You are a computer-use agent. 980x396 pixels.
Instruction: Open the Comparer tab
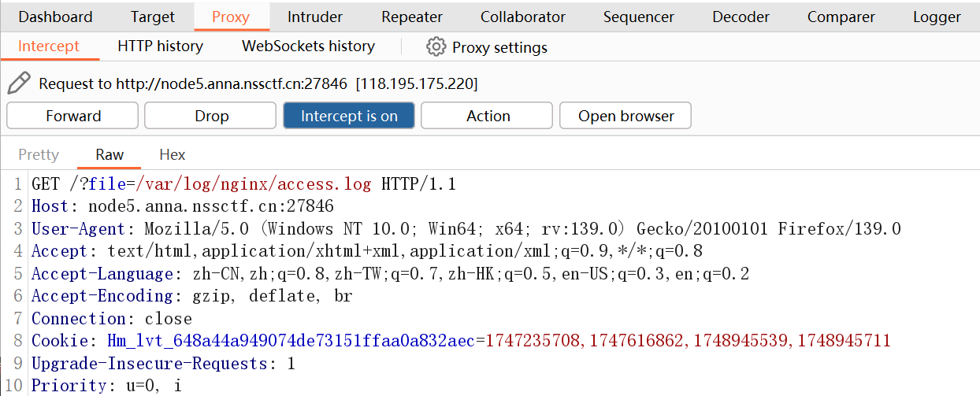[x=841, y=17]
